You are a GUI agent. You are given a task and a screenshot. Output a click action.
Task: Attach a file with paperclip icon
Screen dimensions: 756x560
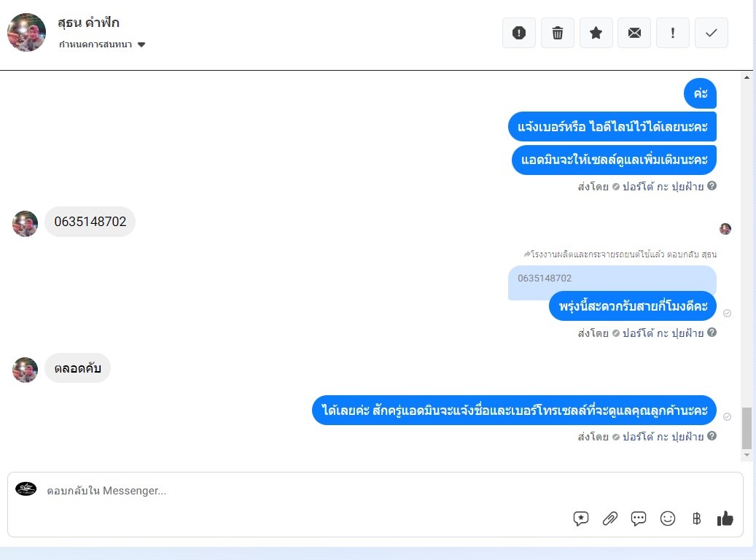(610, 518)
